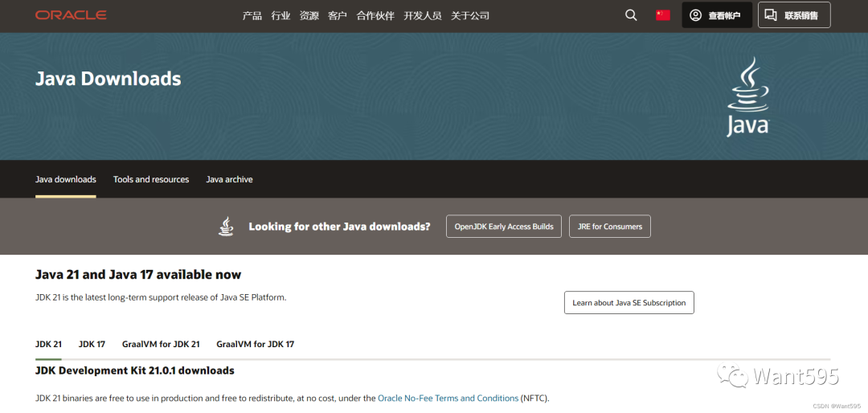Viewport: 868px width, 413px height.
Task: Switch to Tools and resources tab
Action: [x=151, y=179]
